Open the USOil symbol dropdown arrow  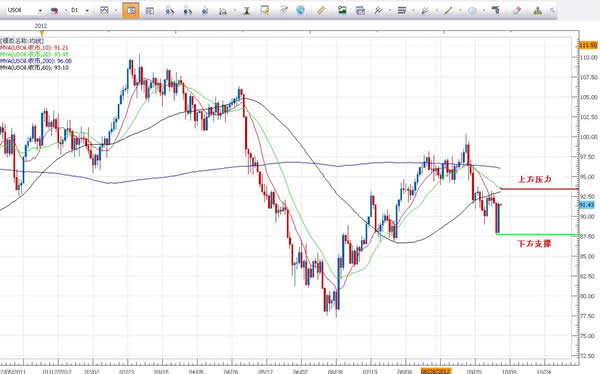40,11
